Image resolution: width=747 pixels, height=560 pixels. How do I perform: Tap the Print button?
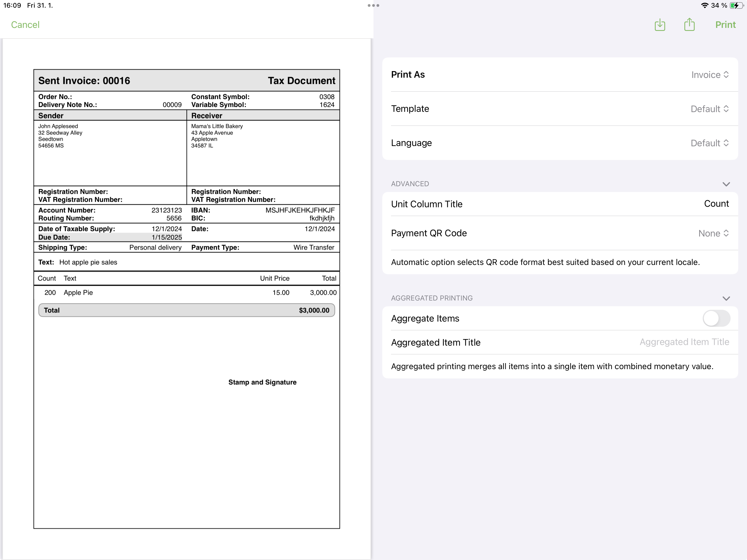725,25
